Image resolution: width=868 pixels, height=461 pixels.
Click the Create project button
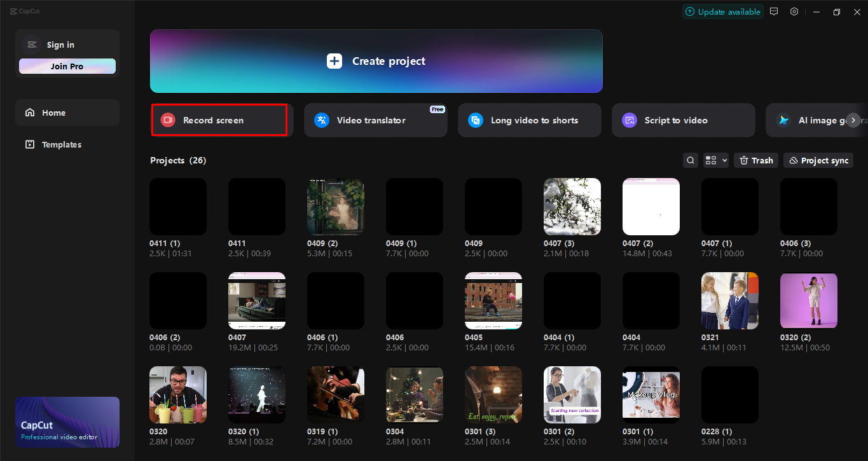[375, 61]
